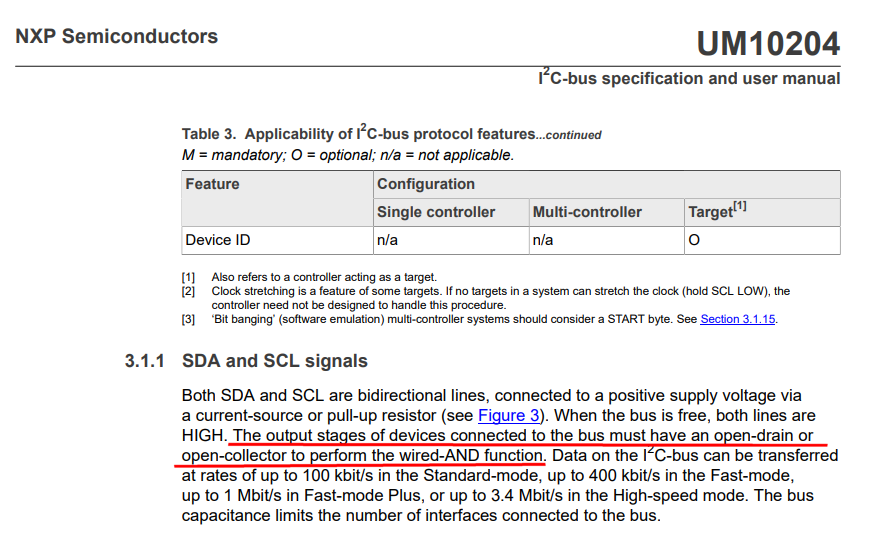Click the "M = mandatory" legend line
Screen dimensions: 886x538
[347, 155]
